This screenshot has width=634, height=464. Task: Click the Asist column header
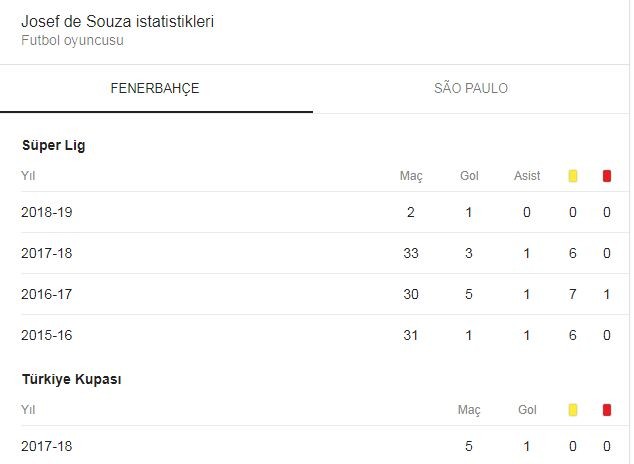click(527, 176)
